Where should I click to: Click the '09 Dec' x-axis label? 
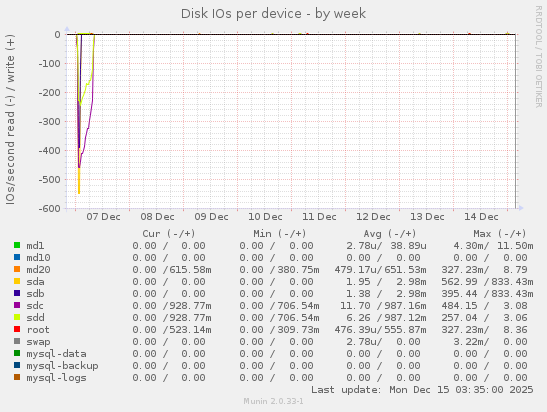click(x=211, y=217)
